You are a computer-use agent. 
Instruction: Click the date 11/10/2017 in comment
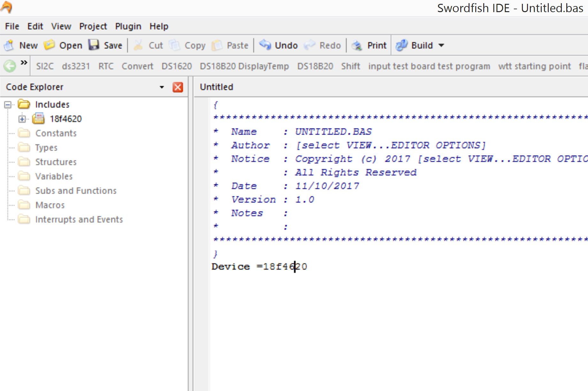327,186
